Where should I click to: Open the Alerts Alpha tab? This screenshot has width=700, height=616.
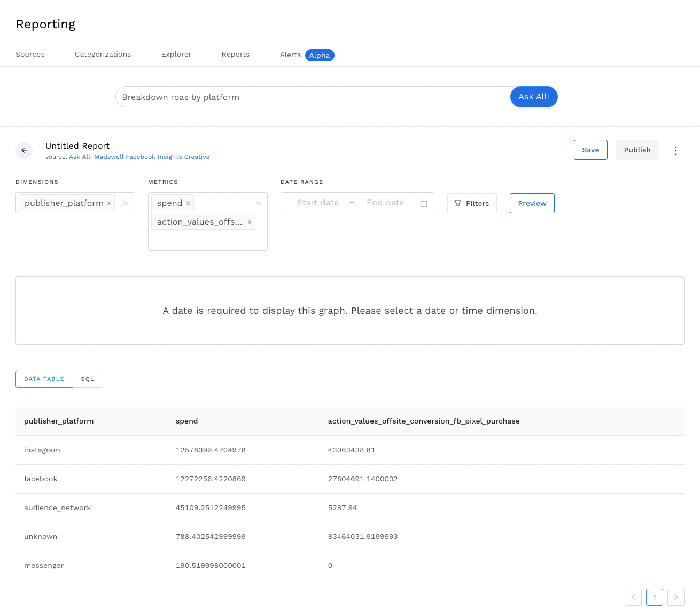306,55
